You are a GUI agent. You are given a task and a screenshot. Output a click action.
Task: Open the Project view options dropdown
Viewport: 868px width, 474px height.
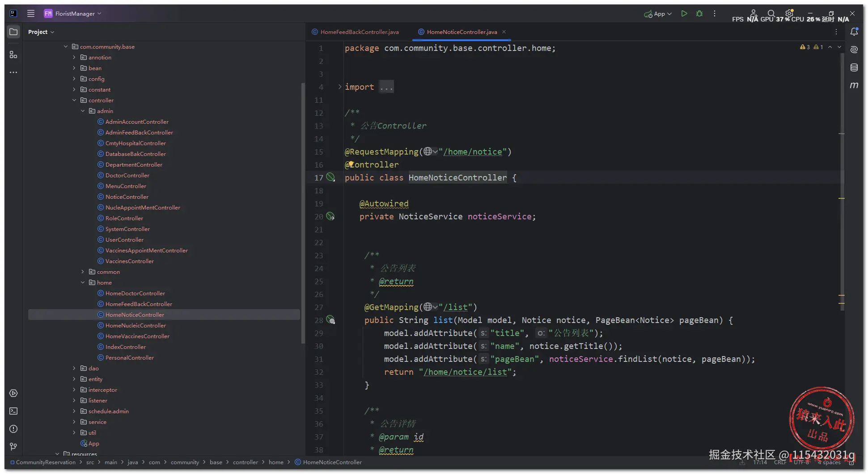click(x=41, y=32)
